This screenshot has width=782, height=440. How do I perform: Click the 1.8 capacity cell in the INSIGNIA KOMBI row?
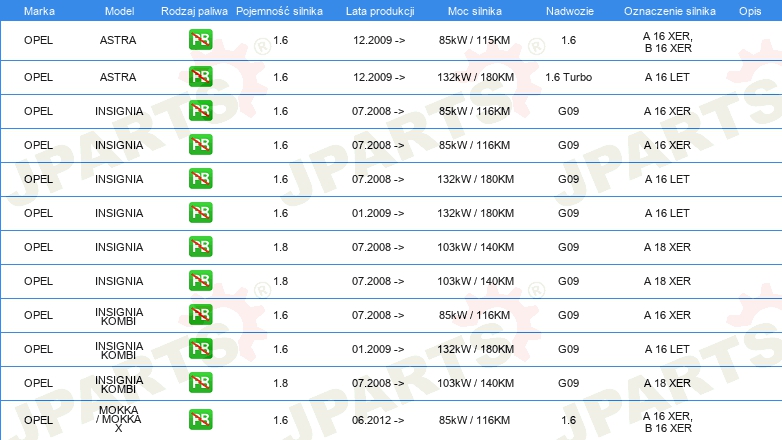click(x=280, y=383)
